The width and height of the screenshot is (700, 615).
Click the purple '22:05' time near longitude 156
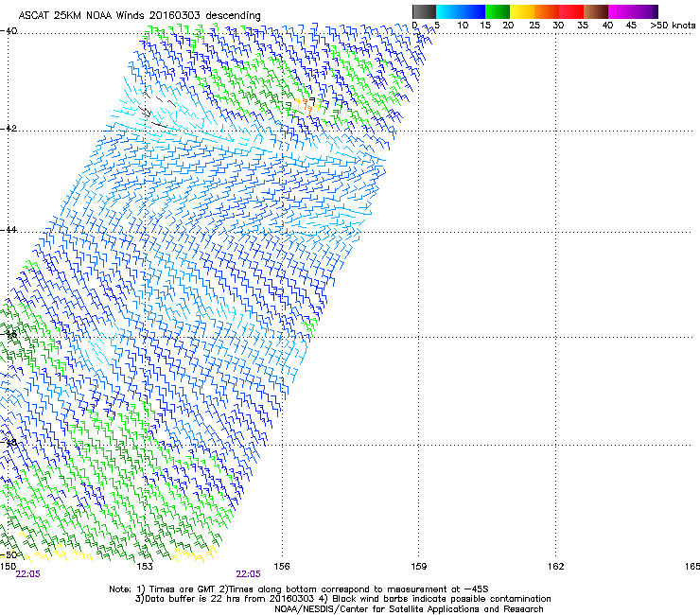point(248,574)
